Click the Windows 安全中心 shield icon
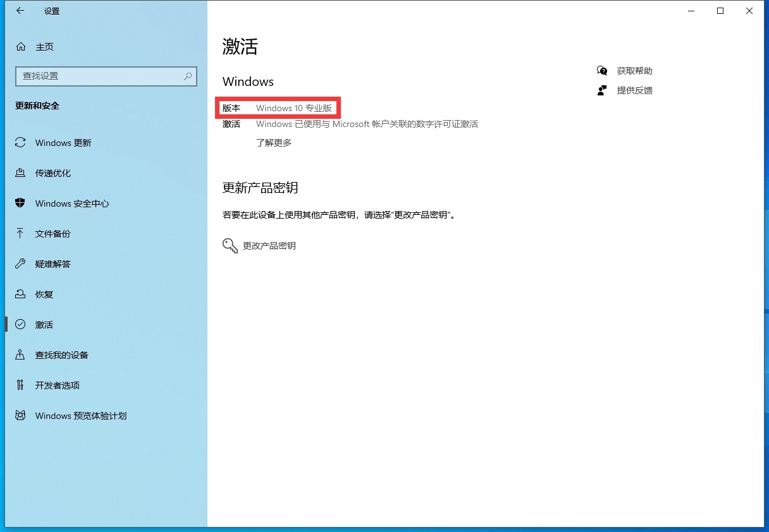 click(20, 203)
